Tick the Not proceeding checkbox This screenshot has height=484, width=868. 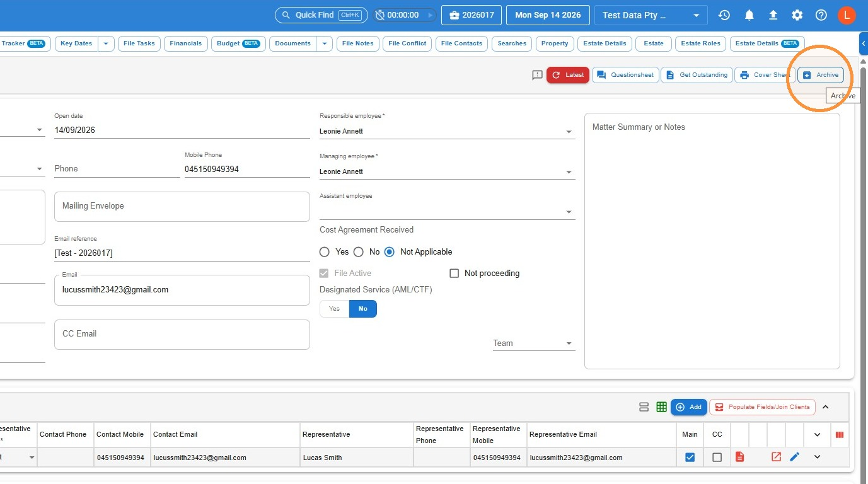tap(454, 273)
